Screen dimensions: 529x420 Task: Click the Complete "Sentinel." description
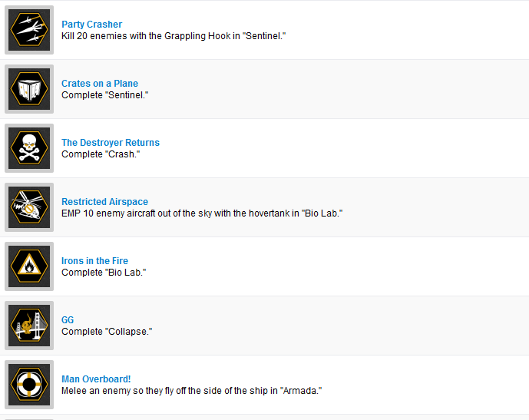click(x=105, y=95)
